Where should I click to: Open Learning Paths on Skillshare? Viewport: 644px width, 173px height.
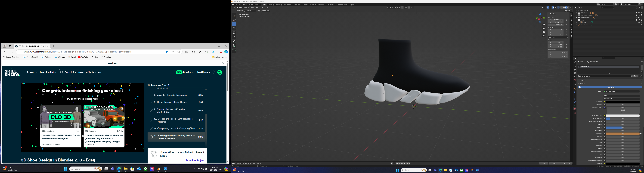click(x=48, y=72)
